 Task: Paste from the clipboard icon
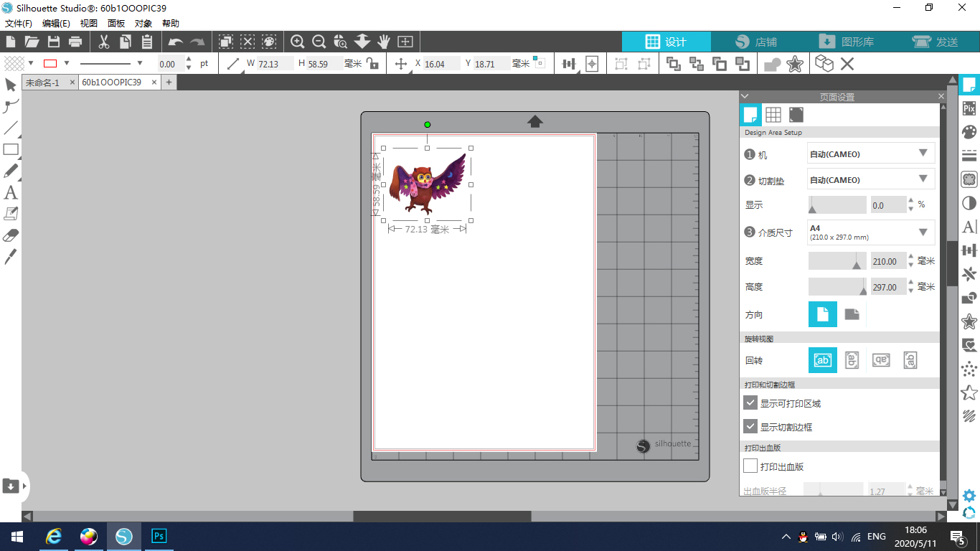(x=147, y=42)
